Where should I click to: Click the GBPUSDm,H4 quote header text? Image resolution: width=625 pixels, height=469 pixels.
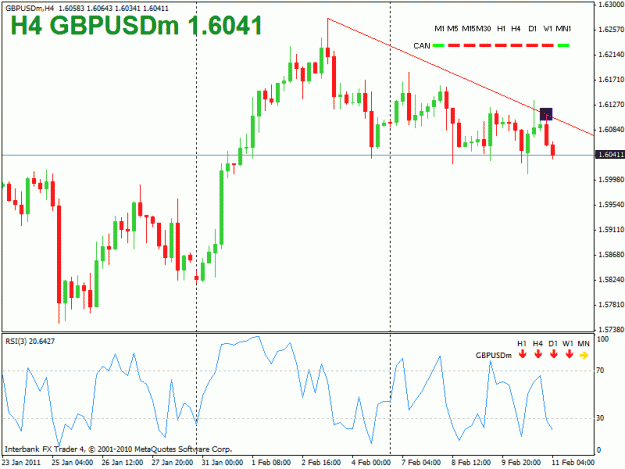point(86,8)
